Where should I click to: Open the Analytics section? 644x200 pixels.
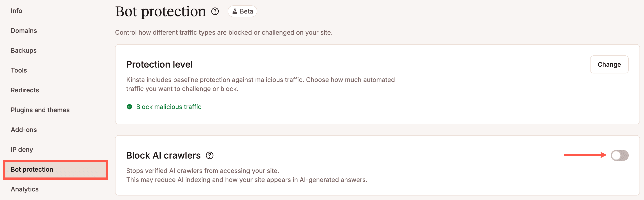point(24,189)
